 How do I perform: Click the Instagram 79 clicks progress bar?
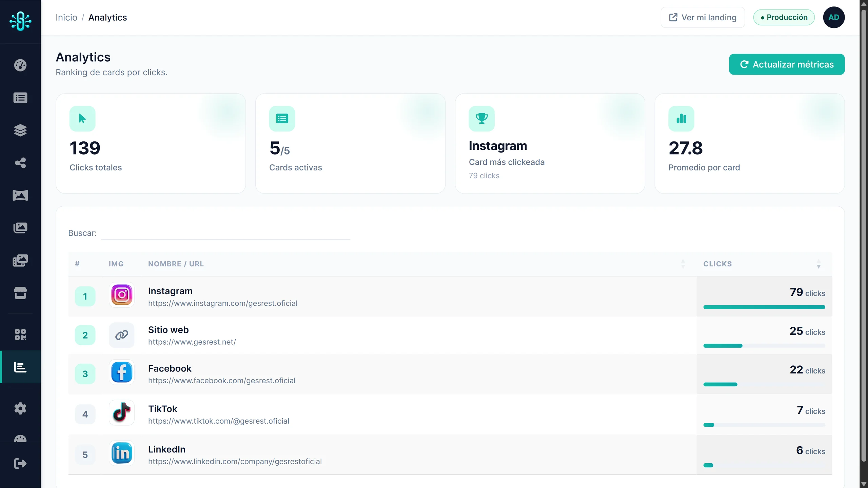pos(764,307)
